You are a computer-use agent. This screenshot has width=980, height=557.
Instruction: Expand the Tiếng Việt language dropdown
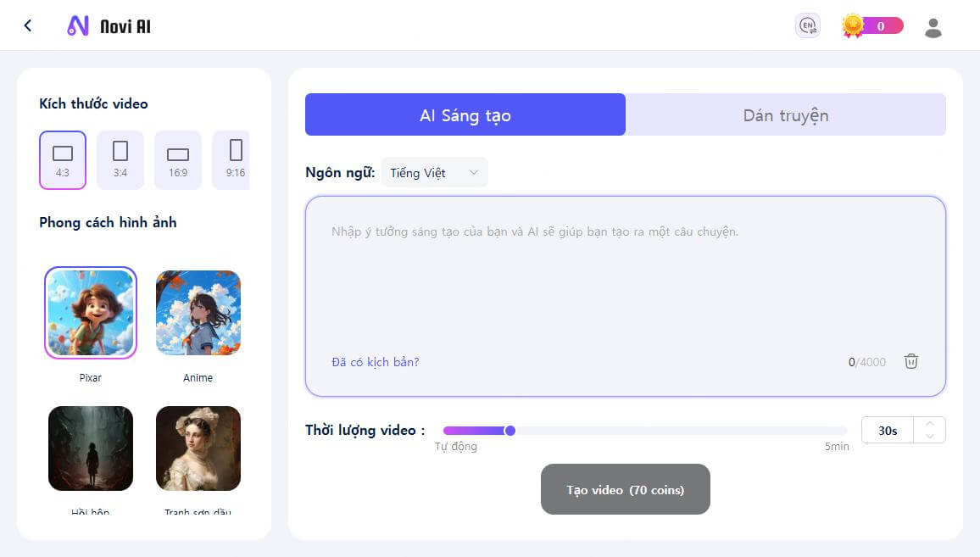(435, 173)
